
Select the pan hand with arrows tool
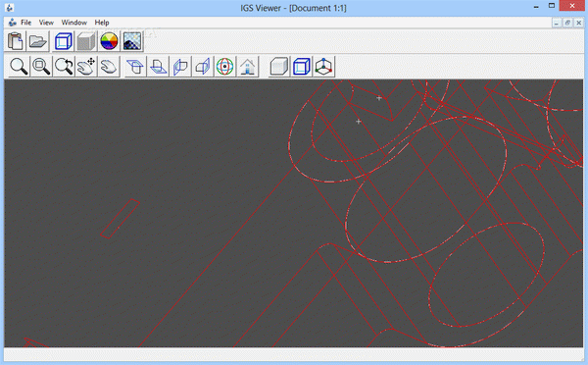[x=86, y=67]
